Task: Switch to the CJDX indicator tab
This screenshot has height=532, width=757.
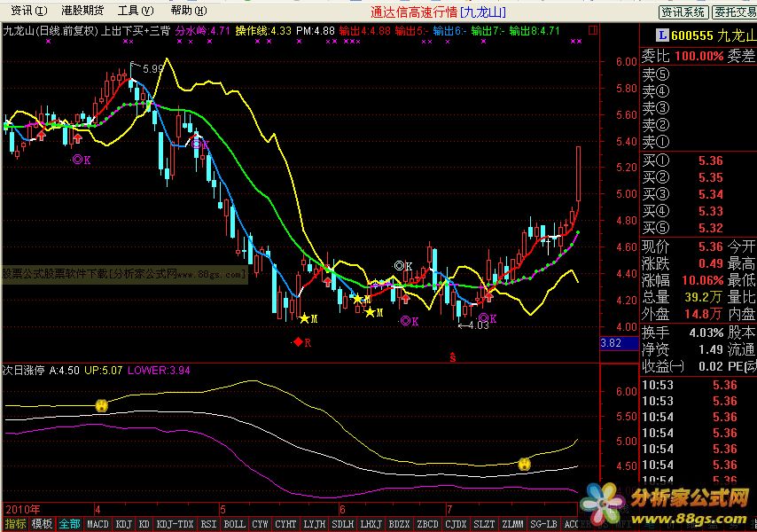Action: [456, 524]
